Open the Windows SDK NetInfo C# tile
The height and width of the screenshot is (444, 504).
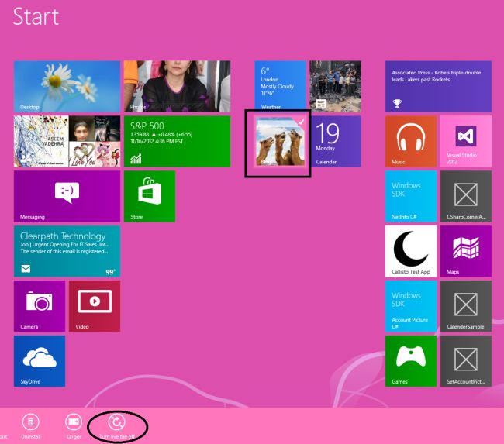[x=411, y=196]
